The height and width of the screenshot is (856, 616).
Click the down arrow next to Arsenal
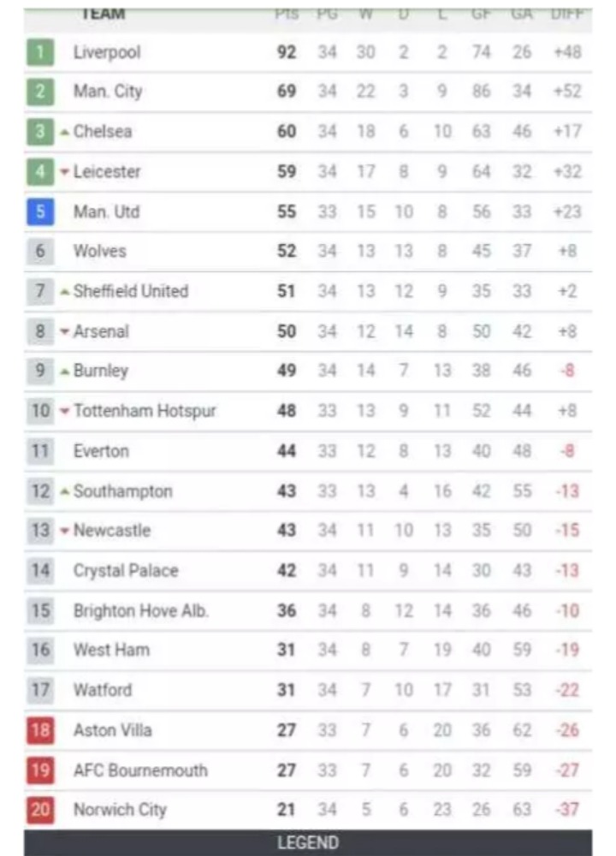coord(64,332)
